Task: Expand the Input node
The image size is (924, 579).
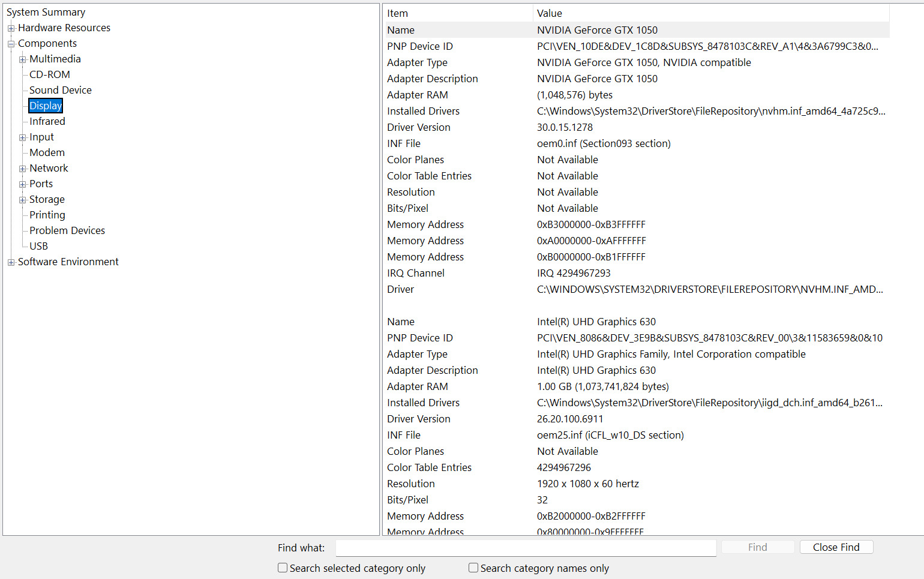Action: click(22, 137)
